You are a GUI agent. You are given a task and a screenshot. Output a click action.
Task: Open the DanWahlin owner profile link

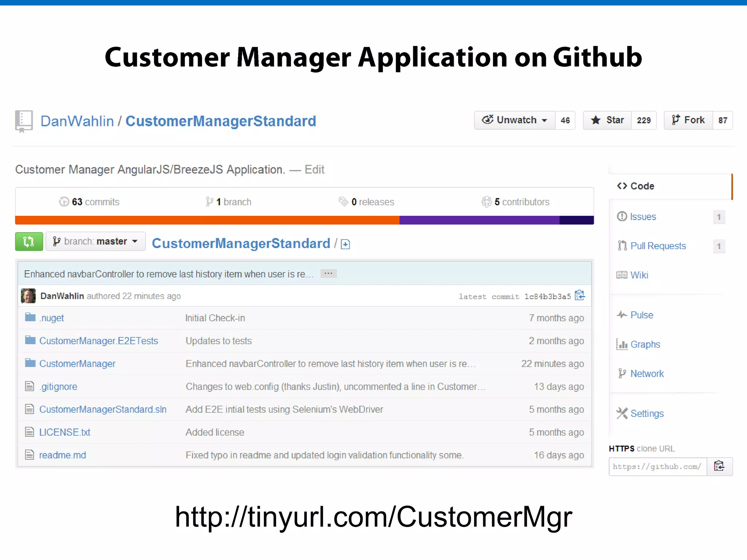[77, 121]
